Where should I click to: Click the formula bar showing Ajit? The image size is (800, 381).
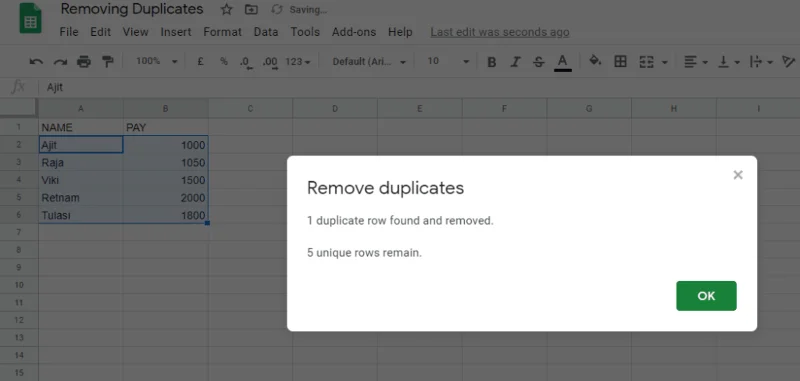click(x=418, y=87)
